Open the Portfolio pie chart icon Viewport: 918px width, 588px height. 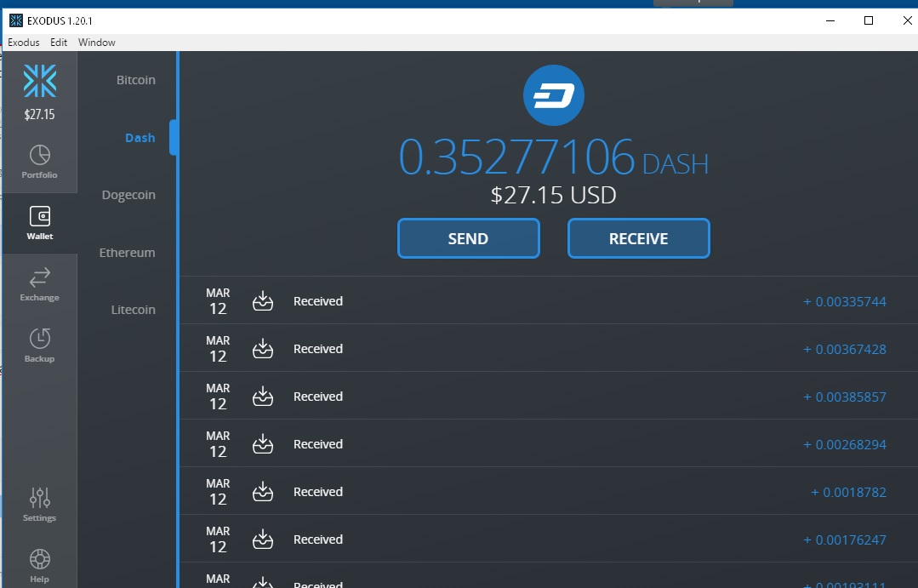point(40,155)
